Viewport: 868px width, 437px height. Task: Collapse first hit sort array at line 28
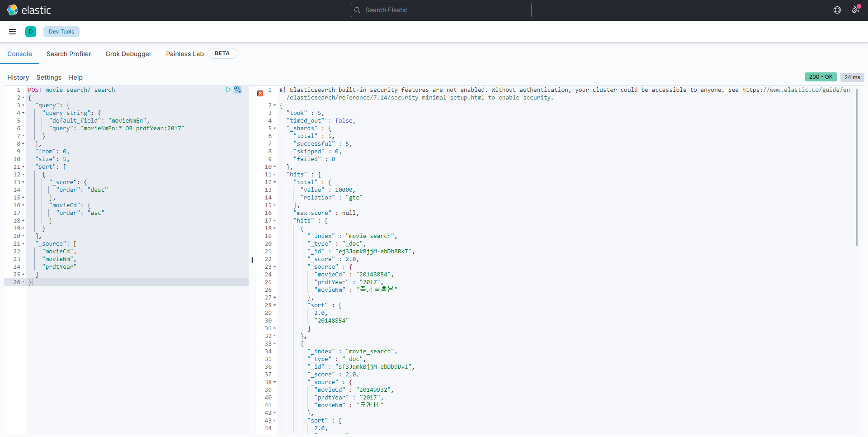(x=274, y=305)
